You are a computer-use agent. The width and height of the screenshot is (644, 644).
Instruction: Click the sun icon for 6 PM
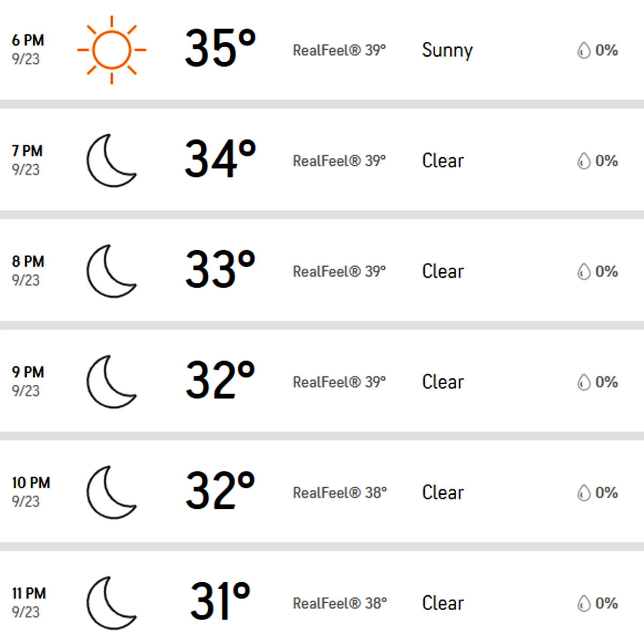(112, 50)
